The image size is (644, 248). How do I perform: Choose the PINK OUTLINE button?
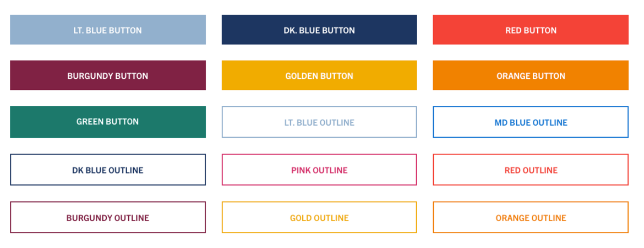point(319,170)
